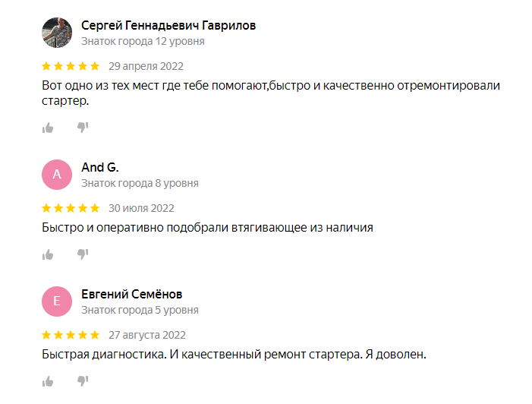532x404 pixels.
Task: Open Сергей Геннадьевич Гаврилов's profile photo
Action: click(x=57, y=33)
